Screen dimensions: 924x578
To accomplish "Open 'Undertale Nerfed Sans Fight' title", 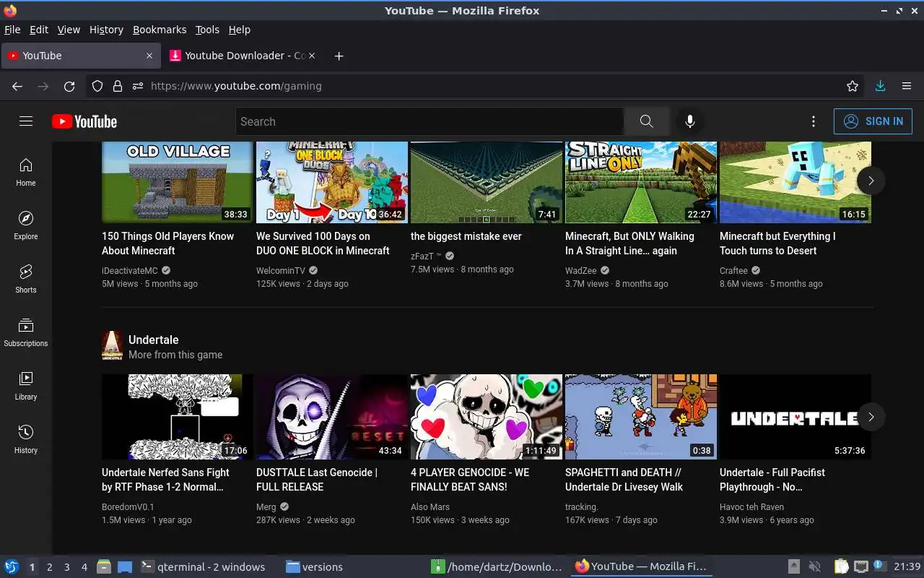I will point(165,480).
